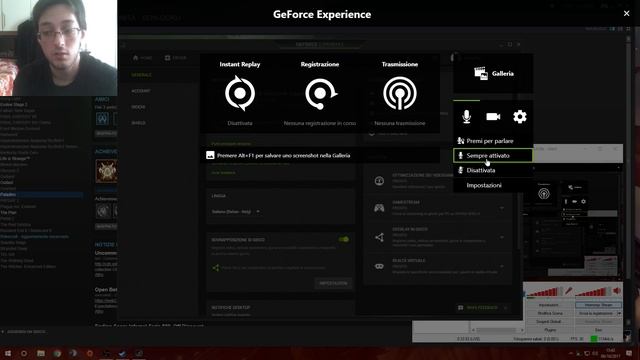Click the green share icon in overlay section
This screenshot has width=640, height=360.
pyautogui.click(x=216, y=268)
